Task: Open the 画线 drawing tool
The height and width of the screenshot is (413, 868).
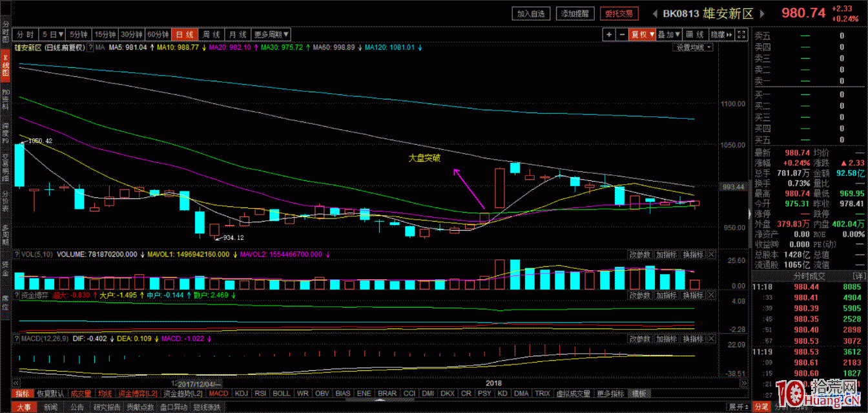Action: (694, 34)
